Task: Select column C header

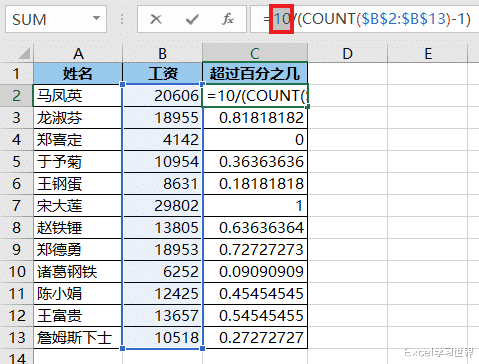Action: (255, 53)
